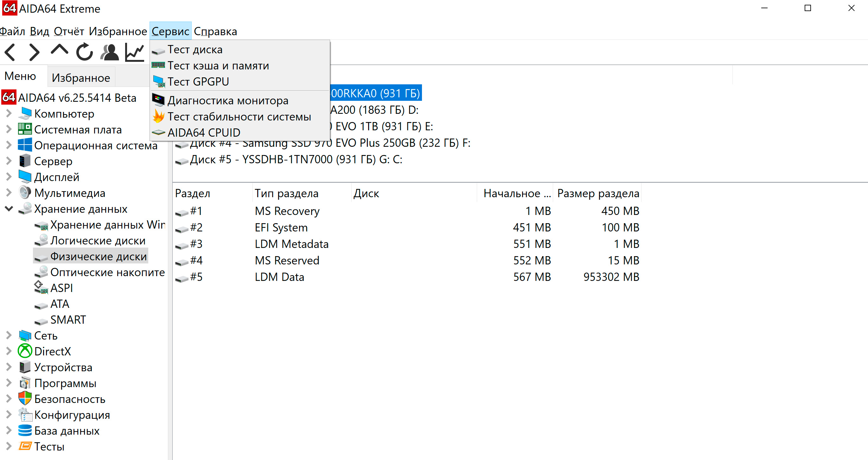Screen dimensions: 868x460
Task: Expand the Дисплей tree node
Action: [x=9, y=177]
